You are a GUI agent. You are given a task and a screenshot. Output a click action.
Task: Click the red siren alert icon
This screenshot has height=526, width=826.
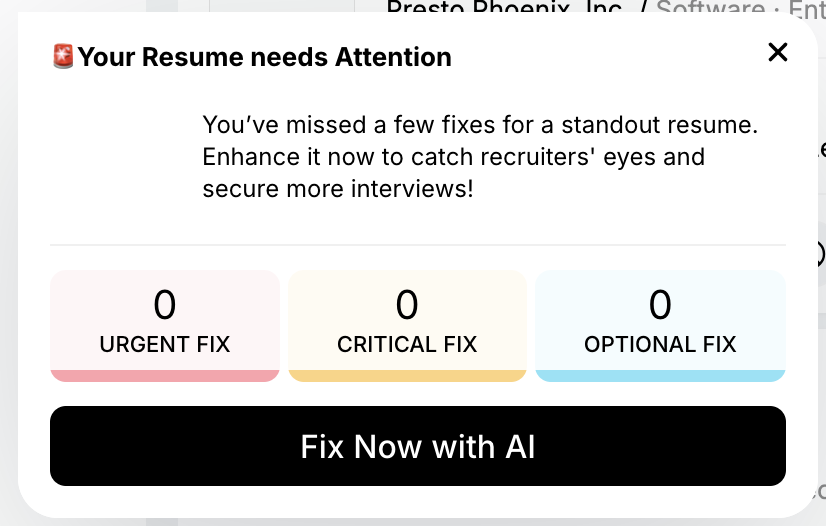[x=63, y=57]
